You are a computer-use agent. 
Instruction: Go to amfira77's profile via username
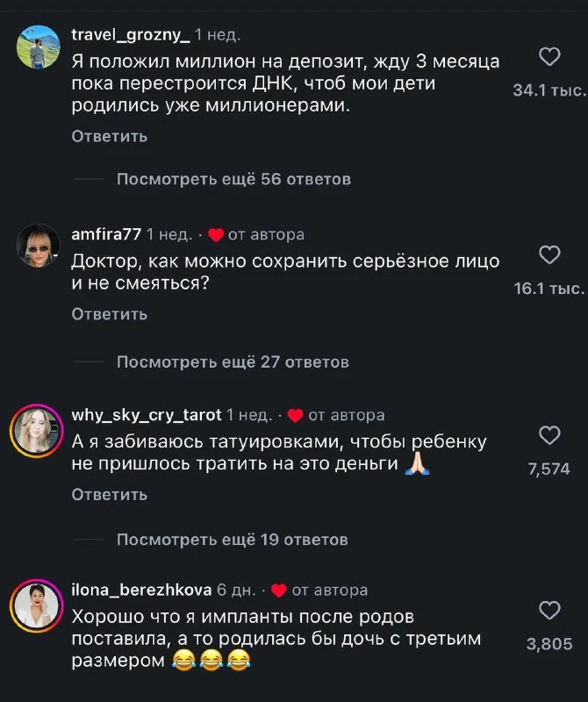[x=105, y=234]
